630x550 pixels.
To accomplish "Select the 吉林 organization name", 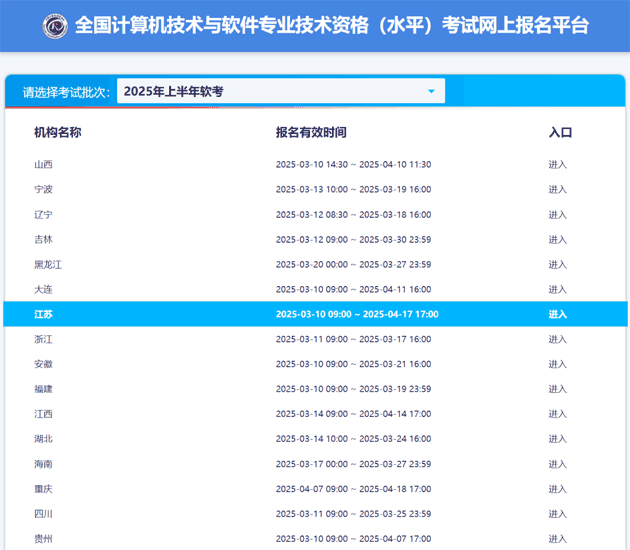I will (x=43, y=239).
